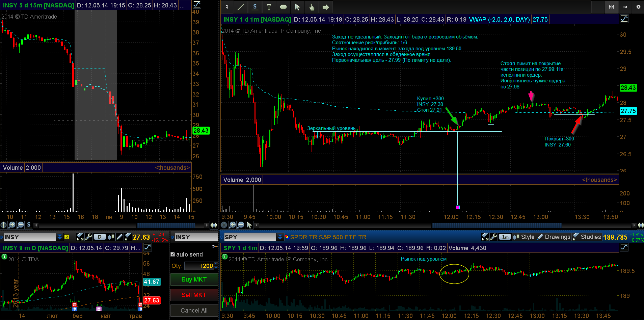Open the D timeframe selector
The width and height of the screenshot is (644, 320).
tap(100, 237)
